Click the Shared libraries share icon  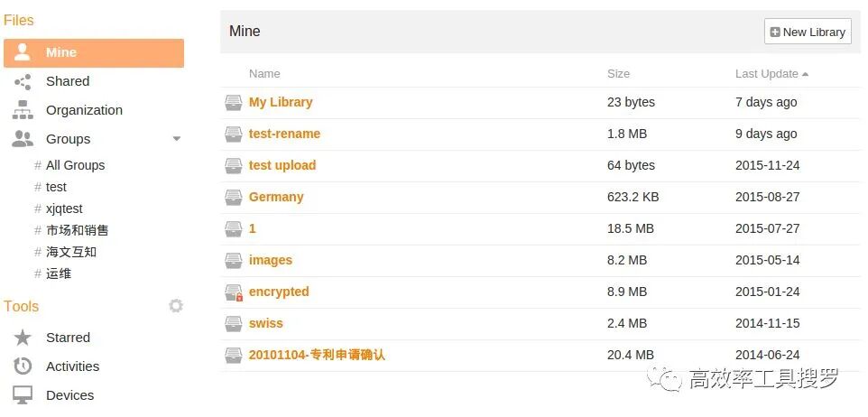click(x=23, y=82)
